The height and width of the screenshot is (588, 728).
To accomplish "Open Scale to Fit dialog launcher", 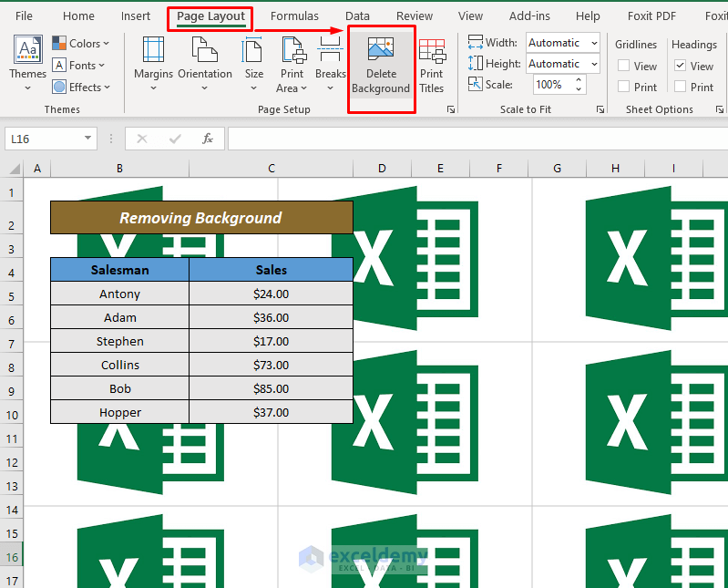I will (x=600, y=109).
